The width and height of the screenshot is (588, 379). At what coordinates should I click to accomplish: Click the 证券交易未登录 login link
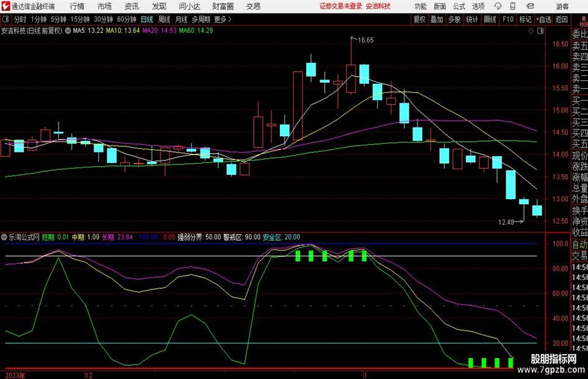pos(341,6)
